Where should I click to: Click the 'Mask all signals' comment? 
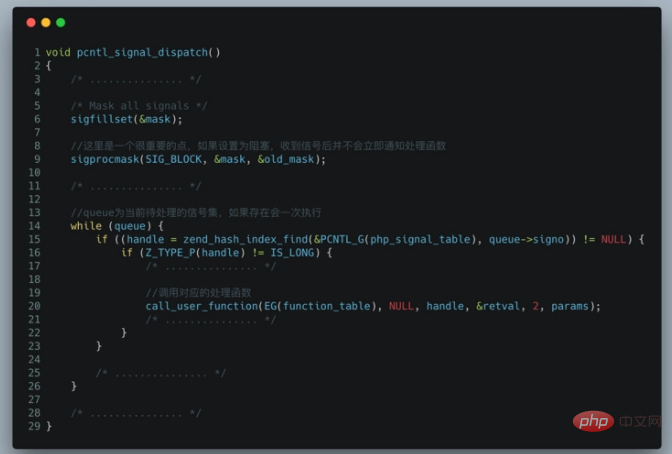139,106
